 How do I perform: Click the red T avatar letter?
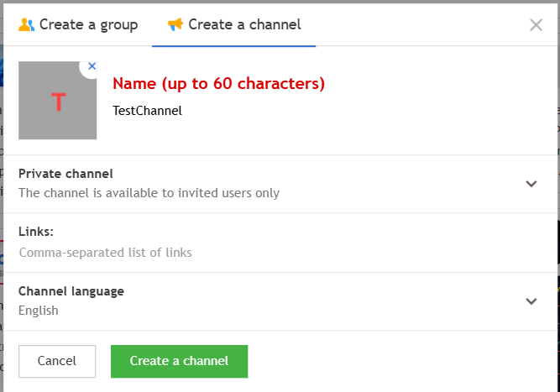pyautogui.click(x=58, y=103)
